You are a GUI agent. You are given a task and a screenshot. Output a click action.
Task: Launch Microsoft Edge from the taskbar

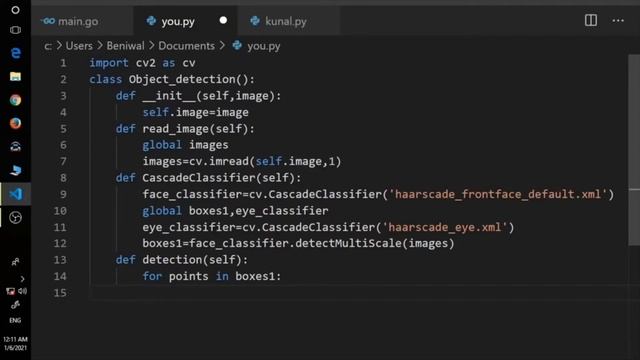pyautogui.click(x=16, y=53)
